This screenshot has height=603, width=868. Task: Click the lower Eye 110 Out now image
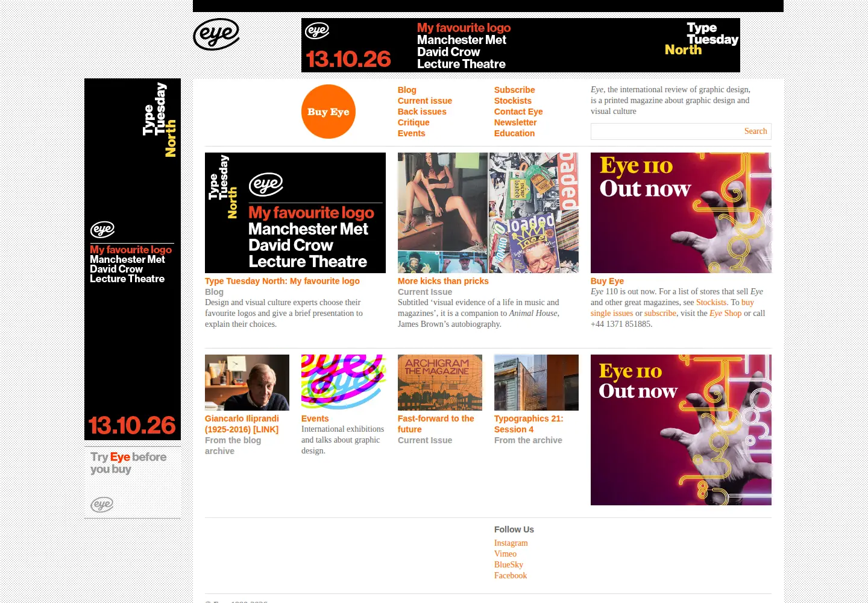pyautogui.click(x=681, y=430)
